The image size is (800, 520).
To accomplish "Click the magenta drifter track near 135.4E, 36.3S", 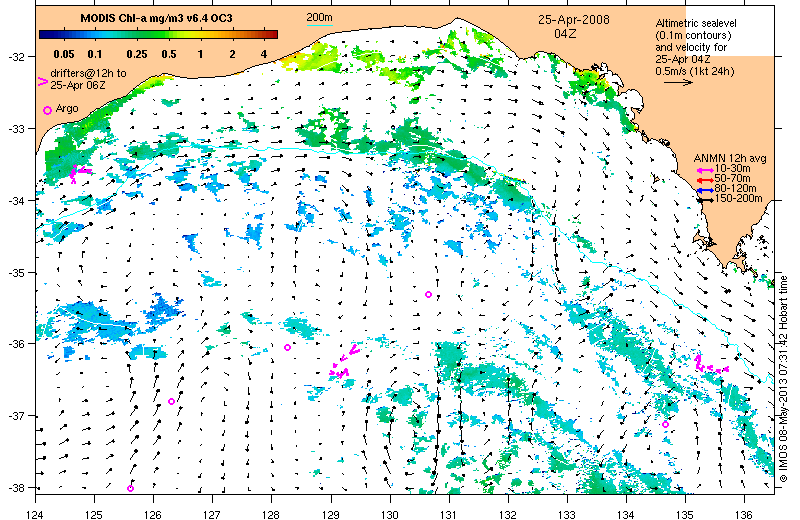I will [711, 364].
